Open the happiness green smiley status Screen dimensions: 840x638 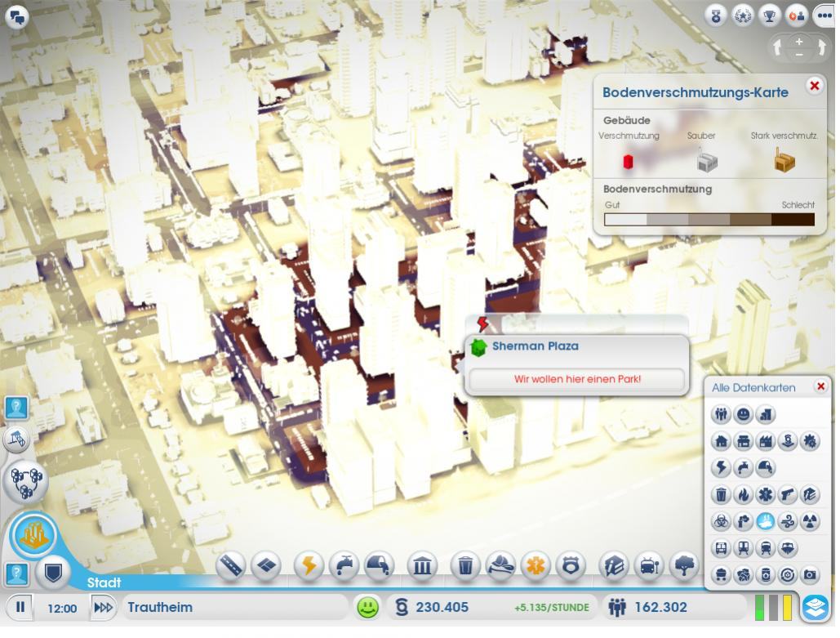(367, 608)
